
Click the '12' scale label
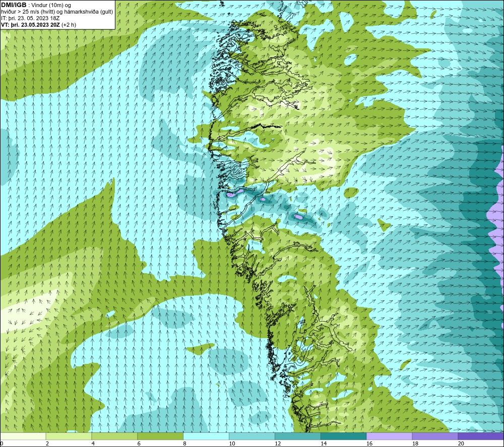coord(278,443)
